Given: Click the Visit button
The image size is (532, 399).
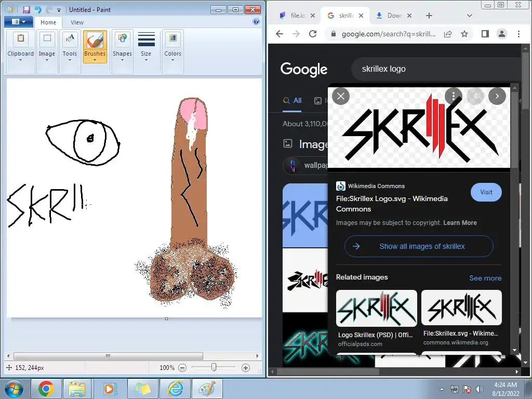Looking at the screenshot, I should (486, 192).
